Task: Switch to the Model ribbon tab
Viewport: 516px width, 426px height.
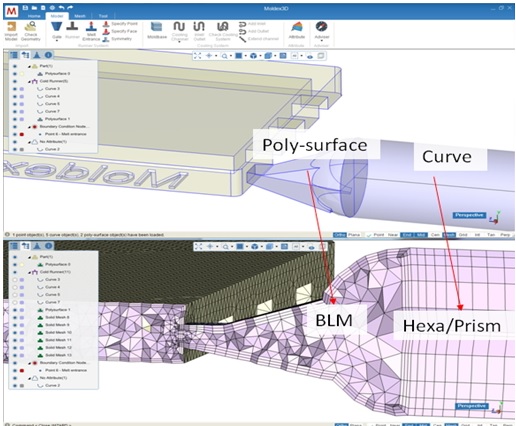Action: [x=57, y=16]
